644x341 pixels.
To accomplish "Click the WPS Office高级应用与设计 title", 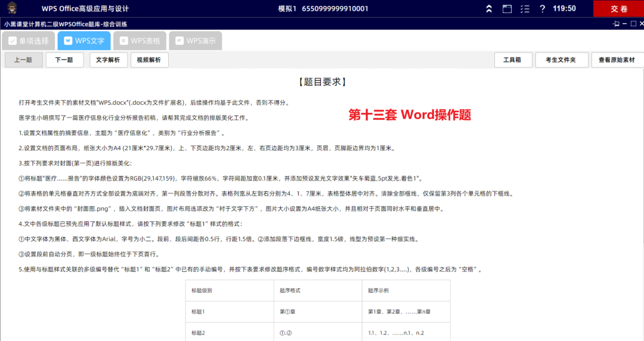I will pos(85,8).
